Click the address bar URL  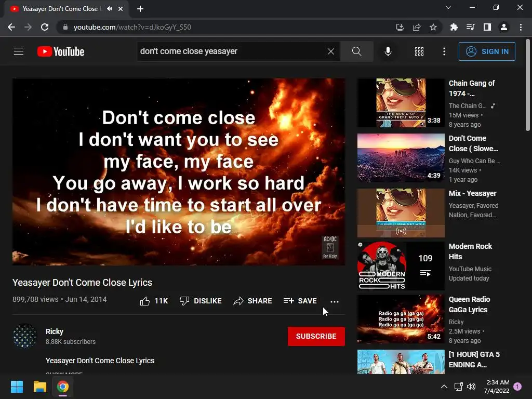132,27
